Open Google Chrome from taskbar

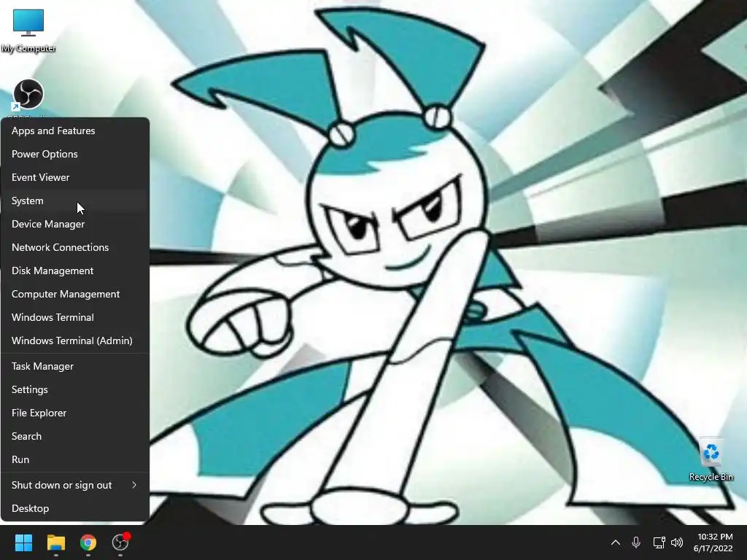[88, 542]
